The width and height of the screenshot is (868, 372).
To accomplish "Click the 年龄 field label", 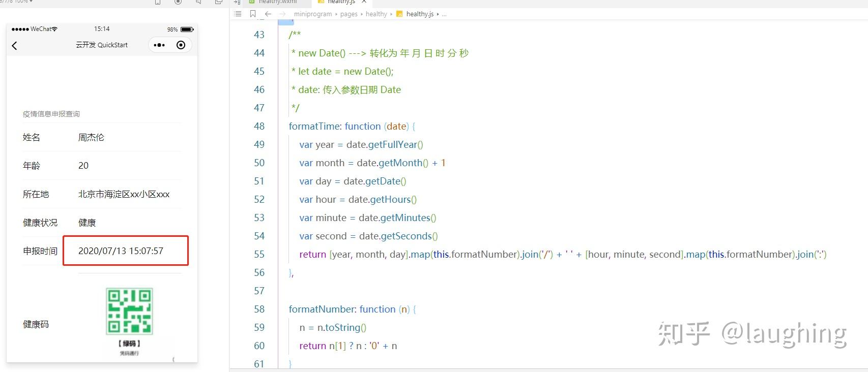I will coord(32,166).
